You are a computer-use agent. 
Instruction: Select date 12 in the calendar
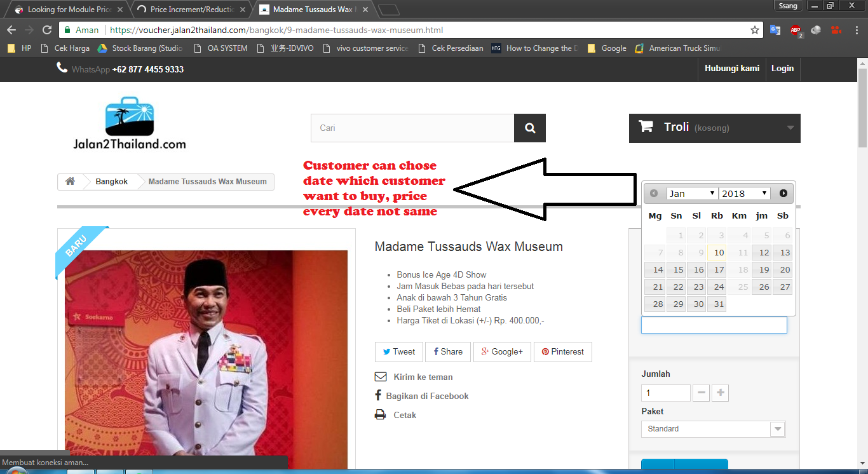pyautogui.click(x=763, y=252)
